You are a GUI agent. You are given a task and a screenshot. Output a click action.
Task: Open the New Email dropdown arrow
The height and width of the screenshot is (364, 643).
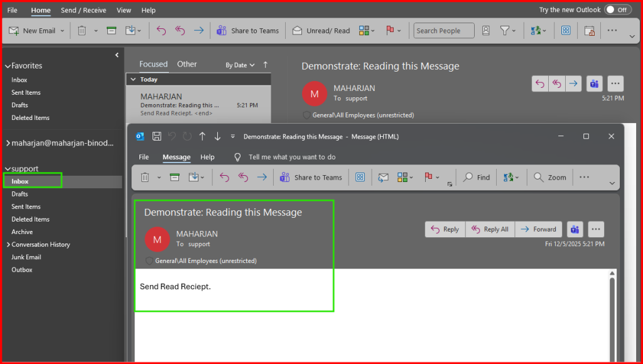click(62, 31)
